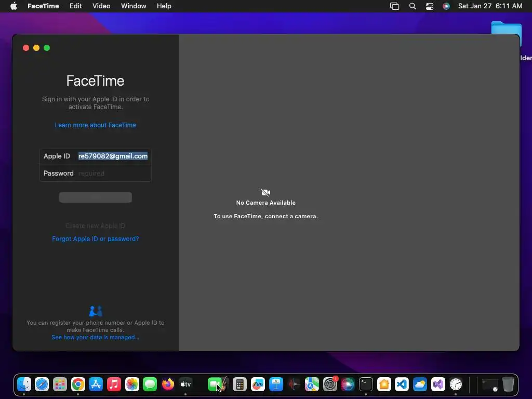Open Apple TV app in the dock
532x399 pixels.
(185, 384)
